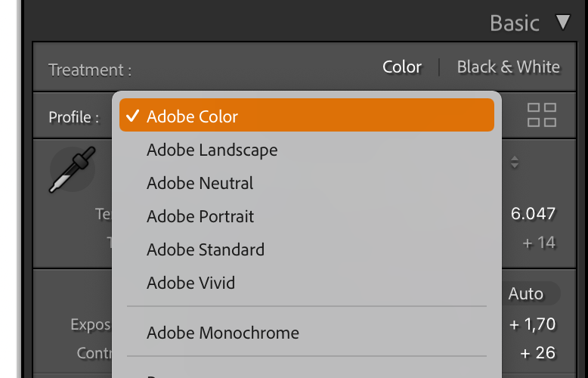Switch treatment to Black & White

tap(508, 67)
